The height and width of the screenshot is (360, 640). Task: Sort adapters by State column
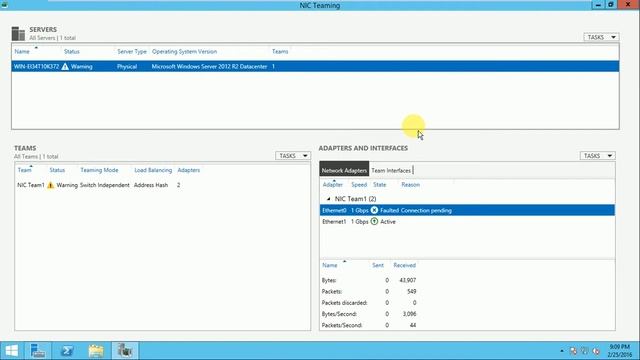[380, 185]
